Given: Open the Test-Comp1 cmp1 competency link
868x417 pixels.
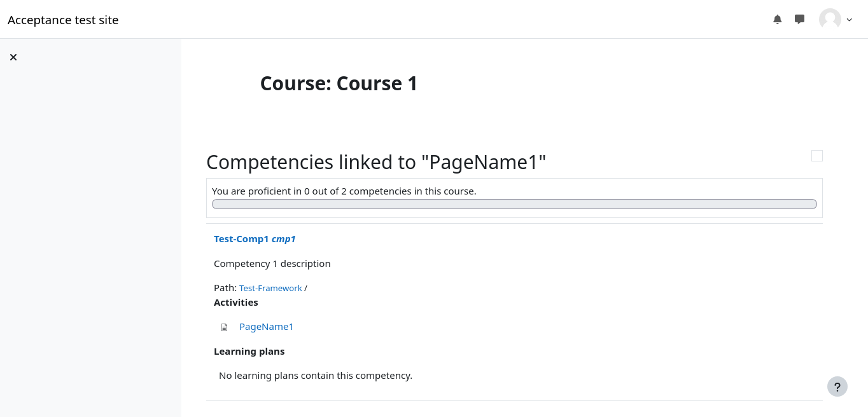Looking at the screenshot, I should point(255,239).
